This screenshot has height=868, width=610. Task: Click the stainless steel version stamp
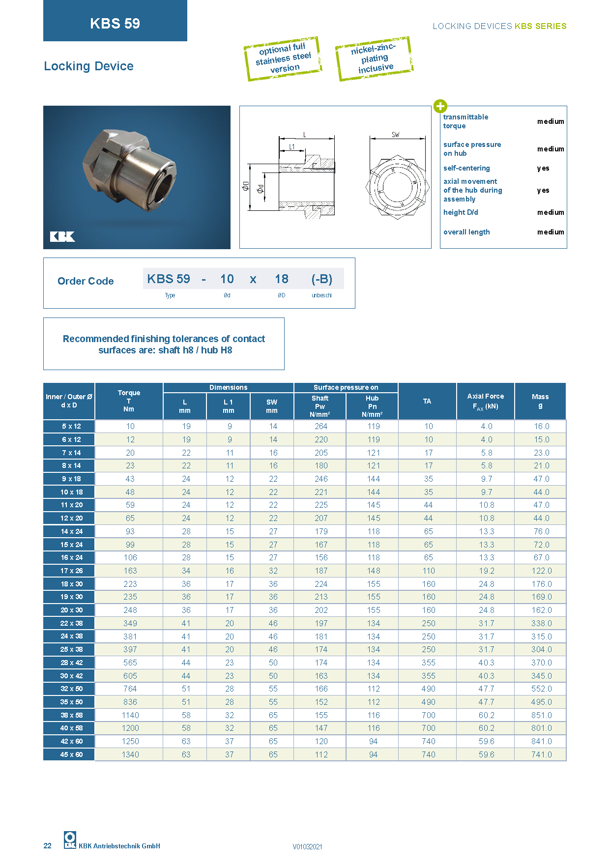pyautogui.click(x=283, y=59)
